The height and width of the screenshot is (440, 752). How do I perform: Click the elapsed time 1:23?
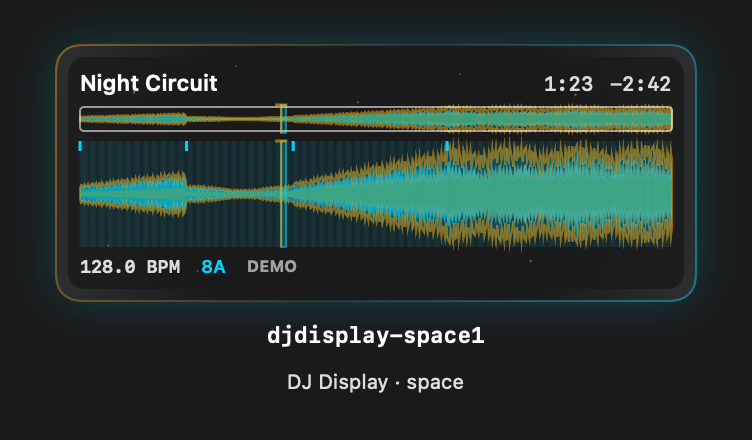coord(568,84)
